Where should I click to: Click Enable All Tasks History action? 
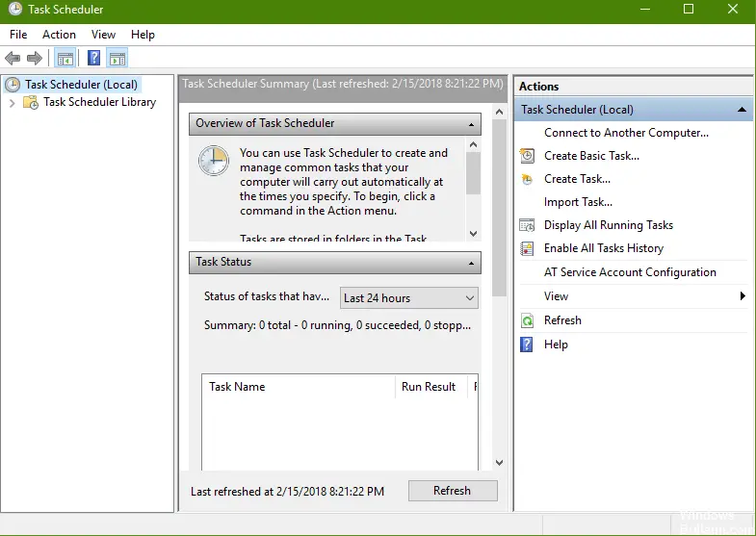pos(604,248)
